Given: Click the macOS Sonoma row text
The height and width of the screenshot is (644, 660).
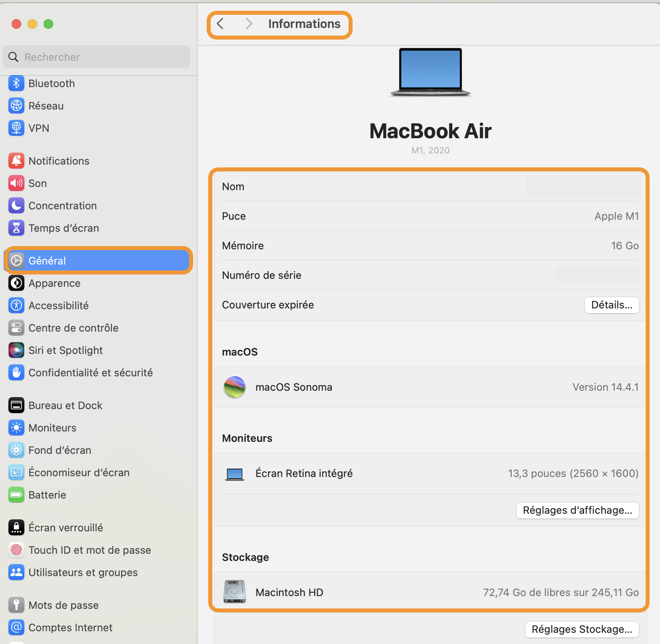Looking at the screenshot, I should click(x=294, y=387).
